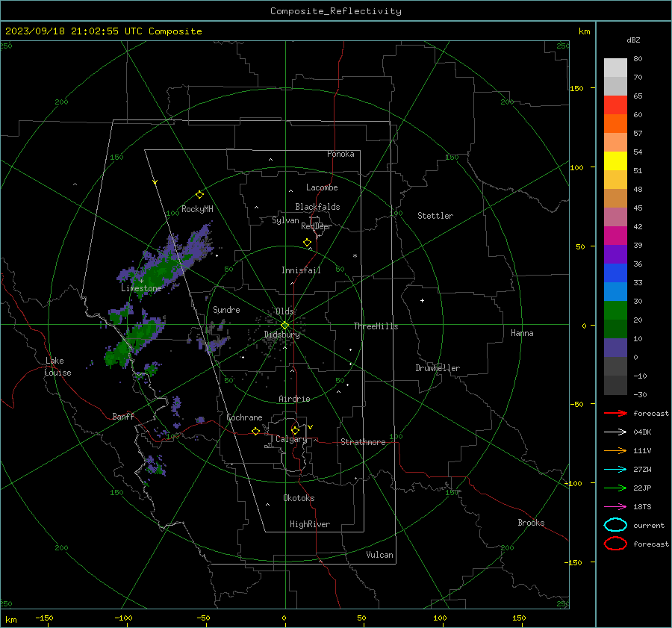Select the yellow diamond marker above Calgary
This screenshot has width=672, height=628.
pos(295,430)
